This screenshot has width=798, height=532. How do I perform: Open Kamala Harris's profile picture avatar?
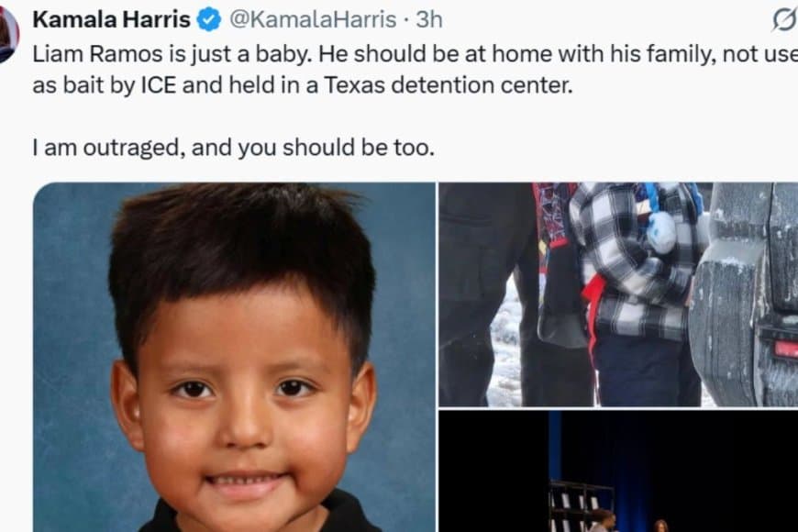8,35
